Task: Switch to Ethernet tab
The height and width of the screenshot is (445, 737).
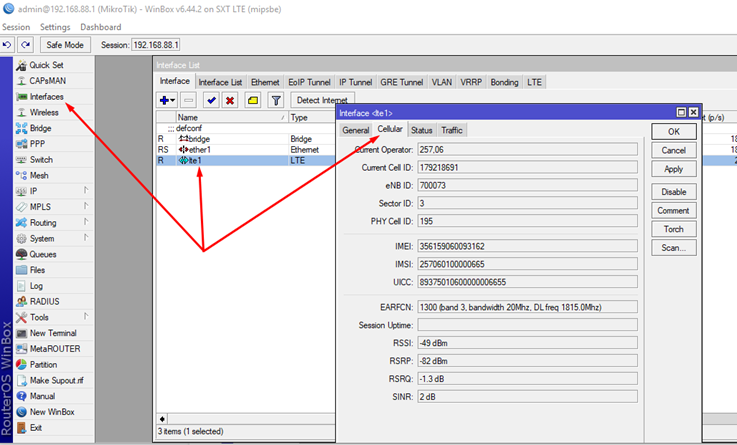Action: [265, 82]
